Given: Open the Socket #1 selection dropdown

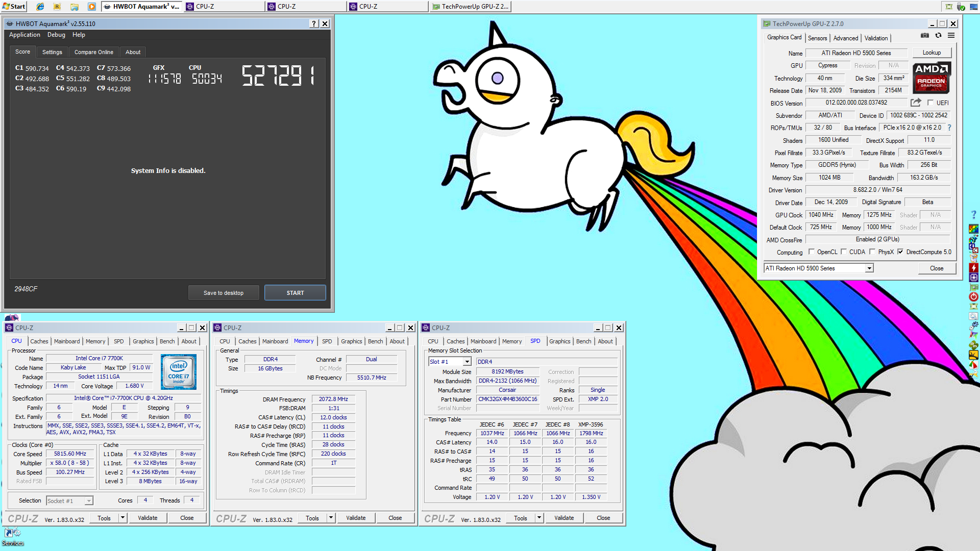Looking at the screenshot, I should tap(89, 501).
